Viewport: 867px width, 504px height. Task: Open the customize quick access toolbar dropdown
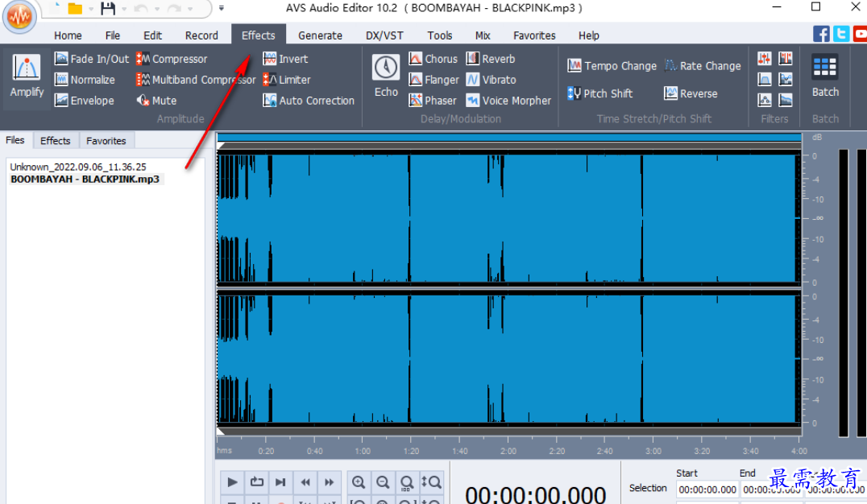pos(221,8)
